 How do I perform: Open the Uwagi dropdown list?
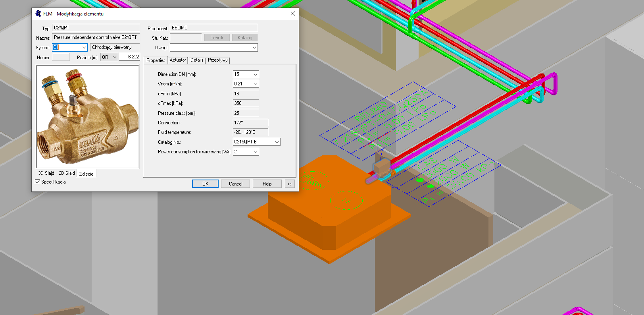[x=254, y=48]
